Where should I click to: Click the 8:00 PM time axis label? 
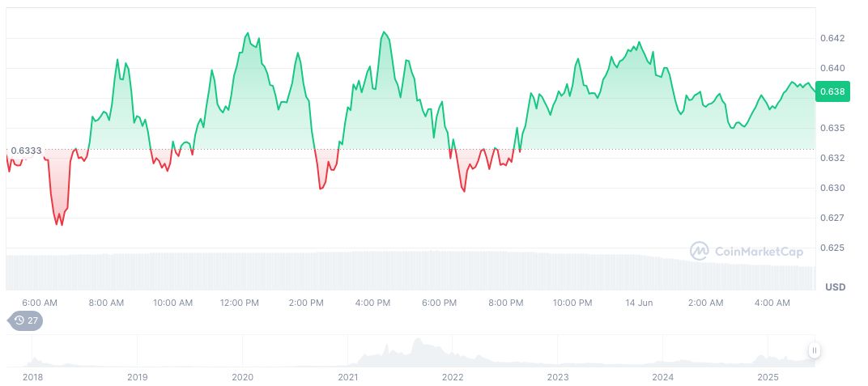(506, 303)
